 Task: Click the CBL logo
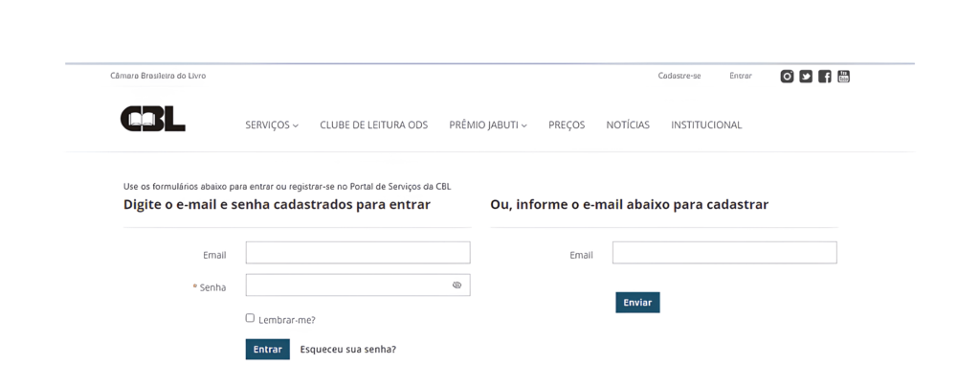tap(152, 118)
